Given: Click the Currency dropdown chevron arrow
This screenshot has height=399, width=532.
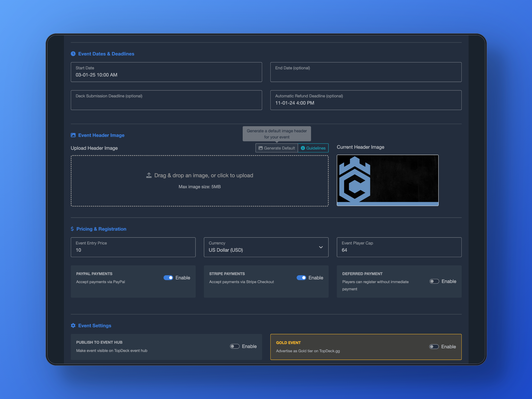Looking at the screenshot, I should (x=321, y=247).
